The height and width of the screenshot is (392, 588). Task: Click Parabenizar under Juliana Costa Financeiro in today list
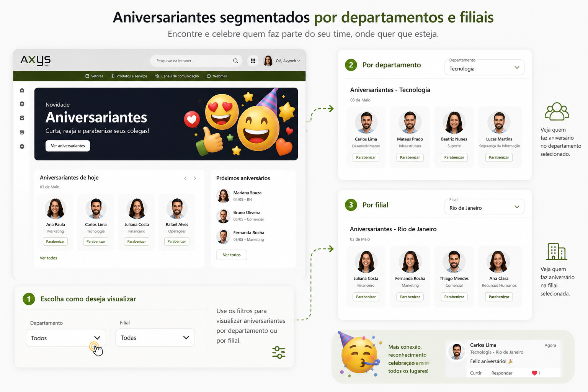point(137,242)
